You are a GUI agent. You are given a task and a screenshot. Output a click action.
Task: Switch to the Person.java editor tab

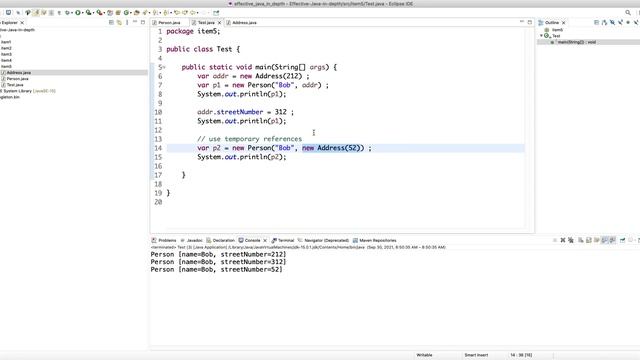pos(169,22)
